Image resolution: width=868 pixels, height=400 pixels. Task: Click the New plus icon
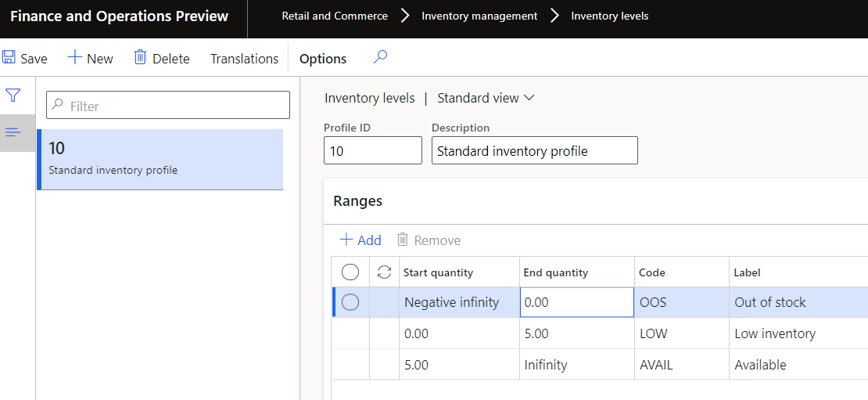pos(75,58)
